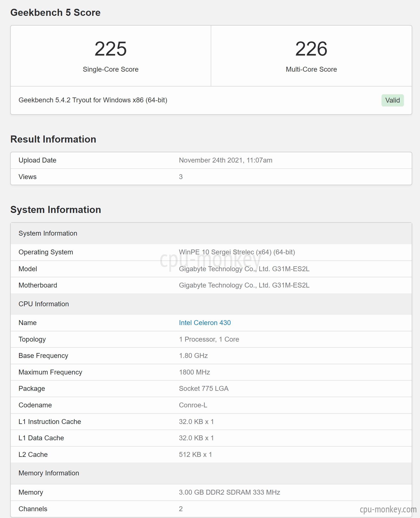Select the upload date November 24th 2021
Viewport: 420px width, 518px height.
click(226, 160)
